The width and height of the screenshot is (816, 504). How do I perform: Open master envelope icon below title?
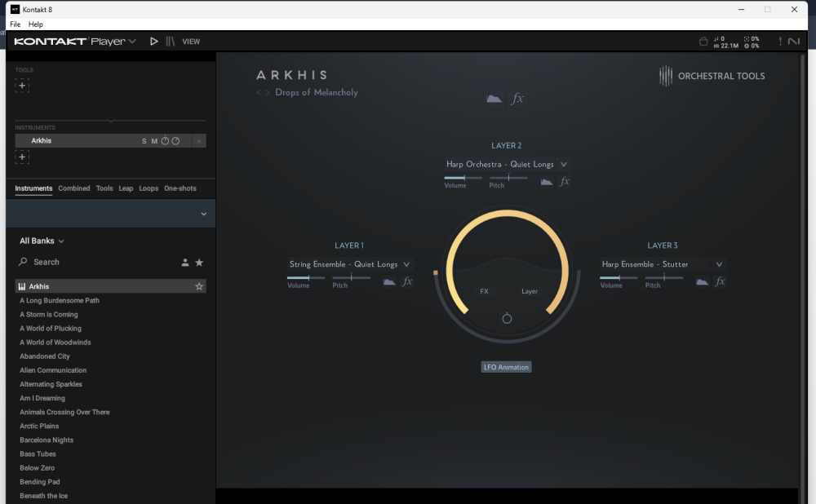click(x=494, y=99)
